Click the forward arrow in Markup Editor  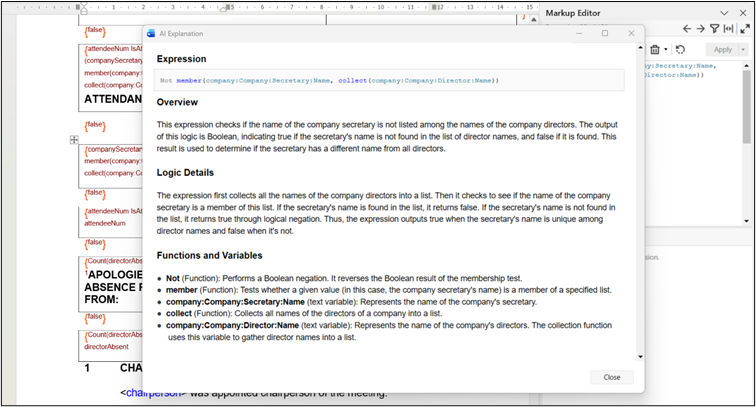[701, 29]
